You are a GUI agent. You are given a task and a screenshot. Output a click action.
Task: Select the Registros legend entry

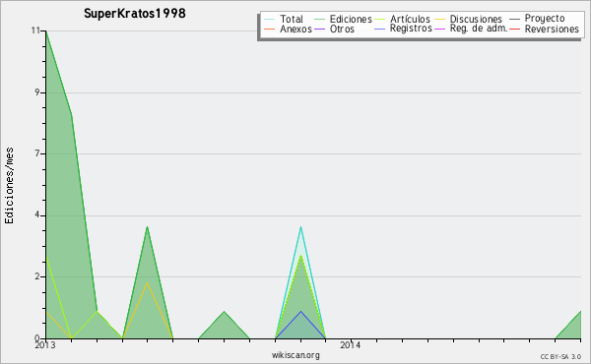[411, 29]
